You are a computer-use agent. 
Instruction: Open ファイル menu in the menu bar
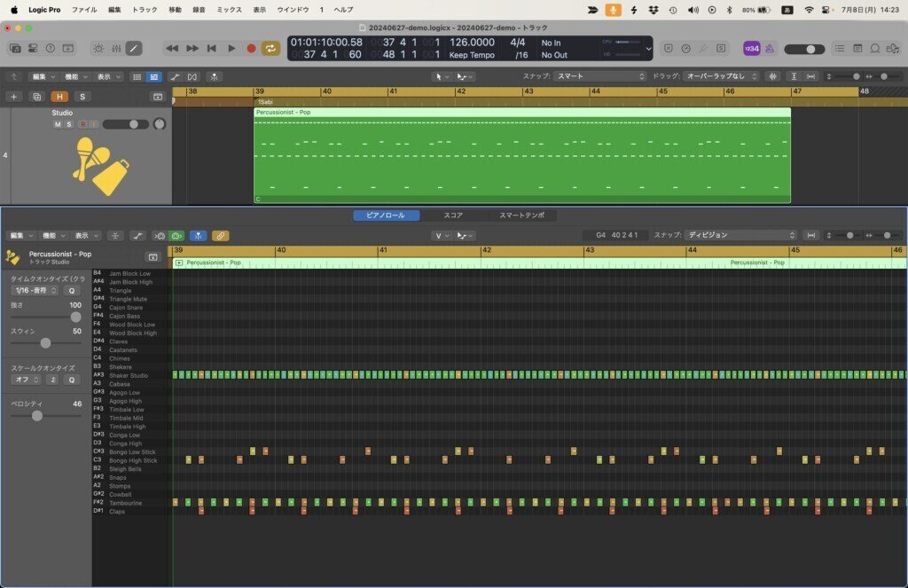pos(84,10)
